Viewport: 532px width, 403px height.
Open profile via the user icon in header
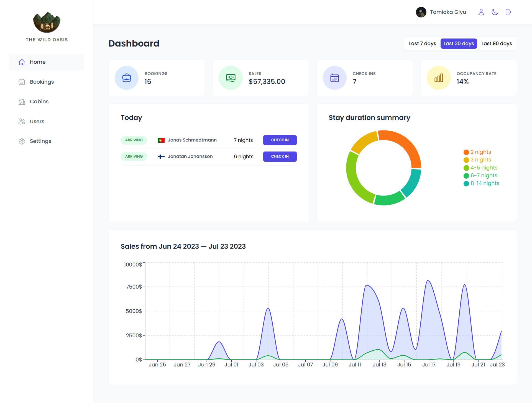pos(481,12)
